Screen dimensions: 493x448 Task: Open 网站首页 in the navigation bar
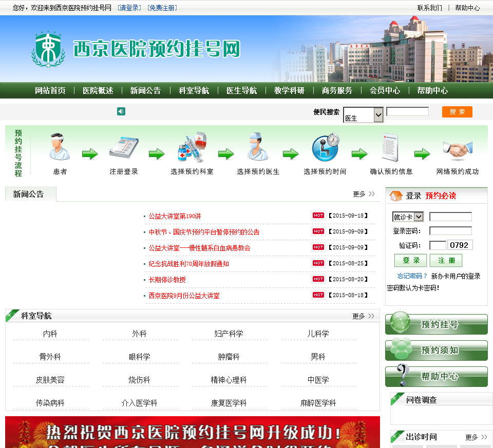[50, 91]
